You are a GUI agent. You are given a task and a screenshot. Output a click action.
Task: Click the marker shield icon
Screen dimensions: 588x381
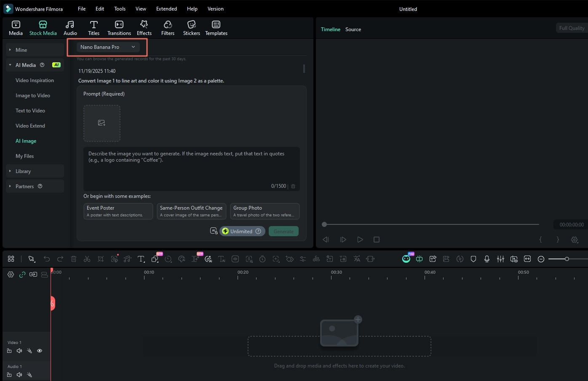(x=473, y=259)
